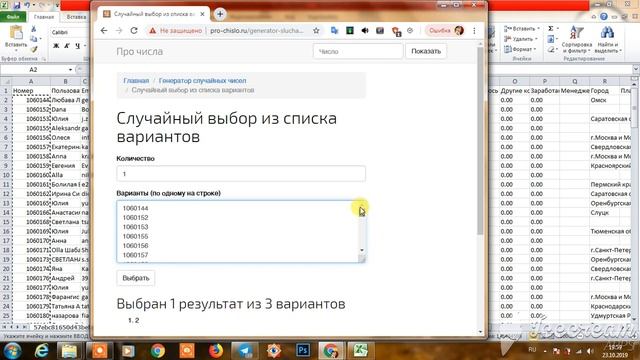
Task: Click the 'Выбрать' button
Action: coord(136,278)
